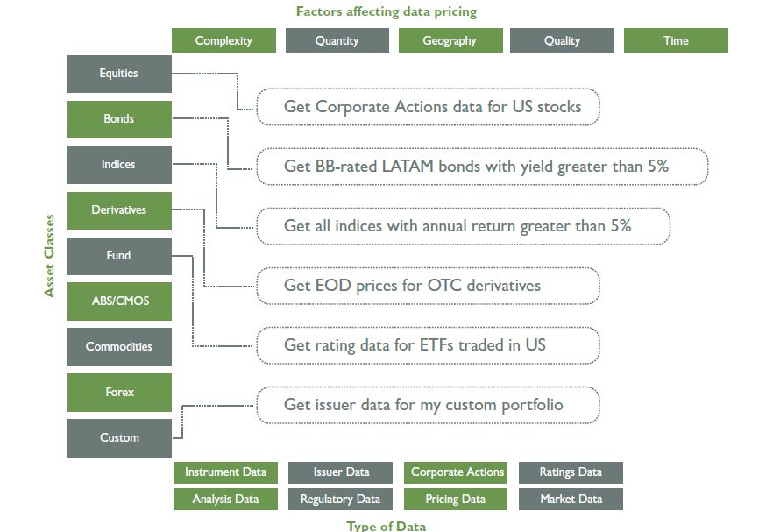
Task: Select the Regulatory Data type box
Action: tap(340, 500)
